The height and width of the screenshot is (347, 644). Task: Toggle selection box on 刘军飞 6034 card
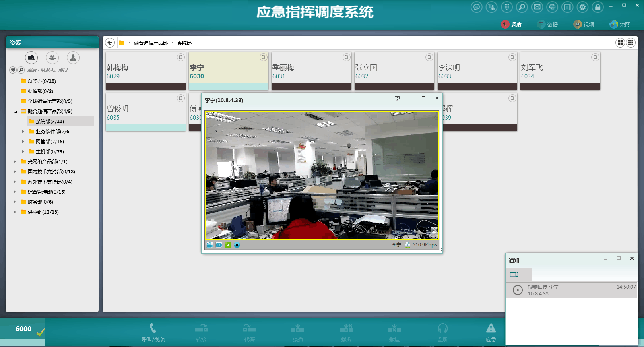(595, 57)
